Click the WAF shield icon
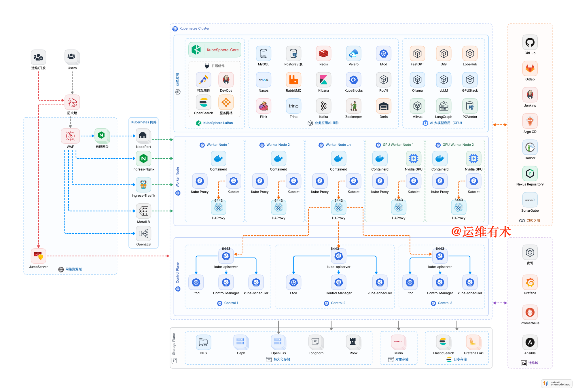This screenshot has width=576, height=392. [x=70, y=136]
